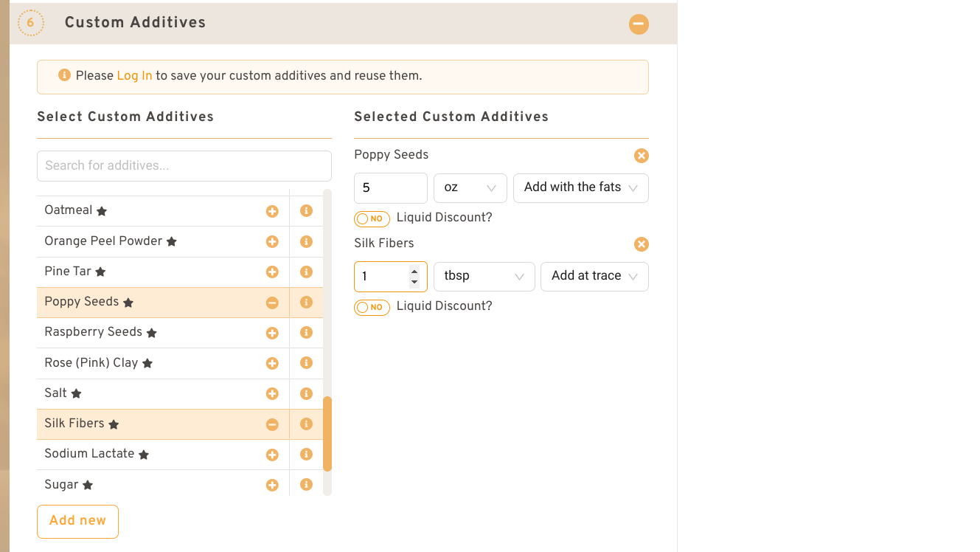Image resolution: width=980 pixels, height=552 pixels.
Task: Open info icon for Rose (Pink) Clay
Action: 307,363
